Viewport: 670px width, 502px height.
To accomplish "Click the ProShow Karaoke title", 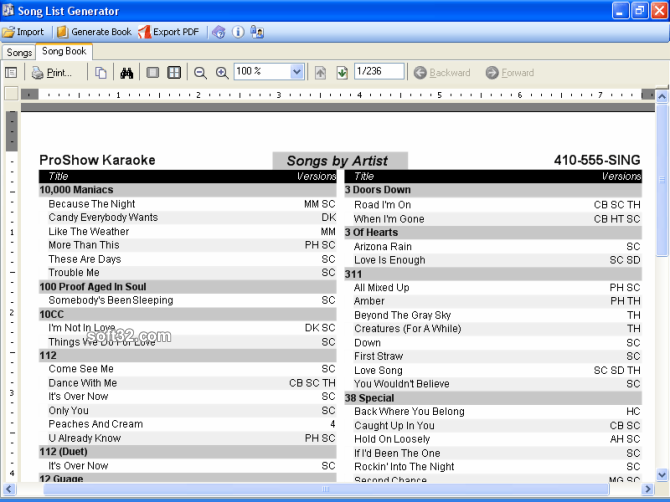I will (97, 160).
